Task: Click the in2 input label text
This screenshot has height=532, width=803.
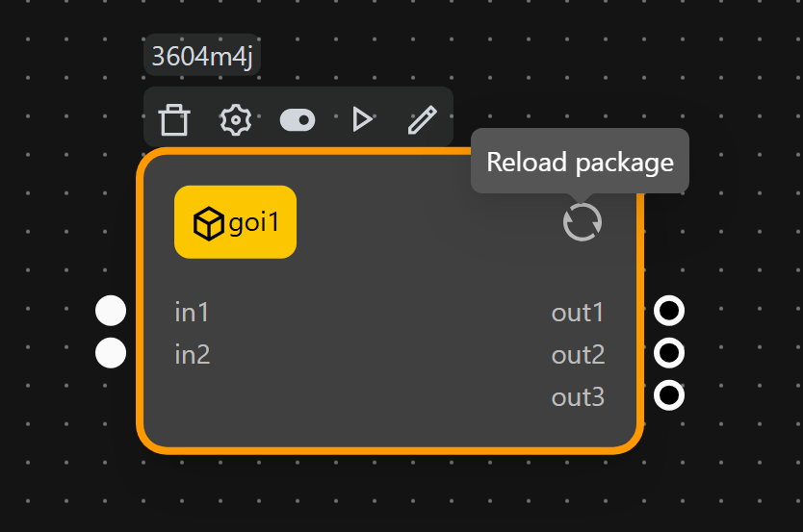Action: (193, 355)
